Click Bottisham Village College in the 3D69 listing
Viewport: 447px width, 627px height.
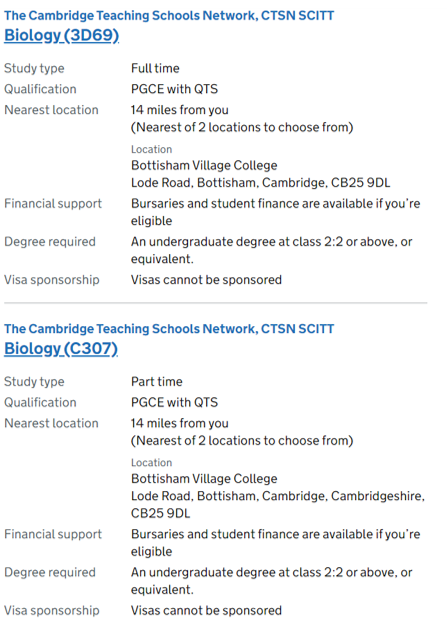click(204, 166)
